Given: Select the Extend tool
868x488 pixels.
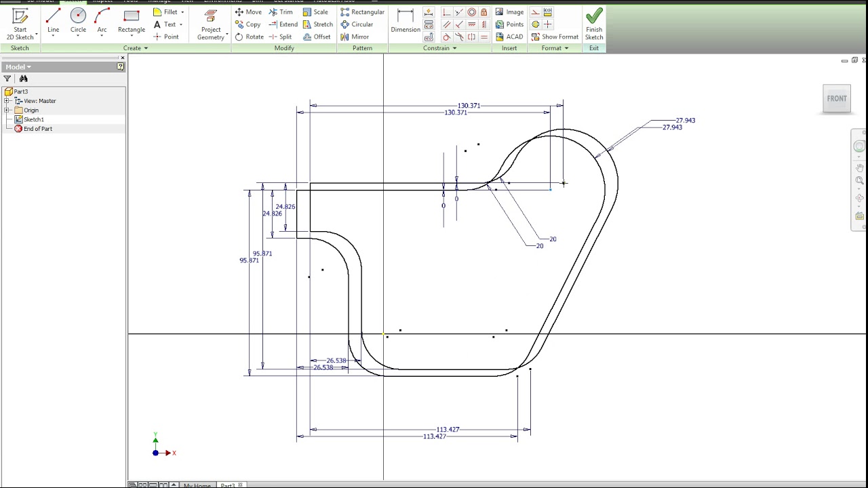Looking at the screenshot, I should 283,24.
